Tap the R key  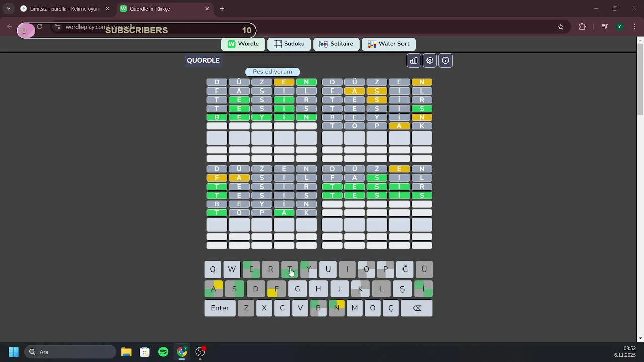coord(270,269)
